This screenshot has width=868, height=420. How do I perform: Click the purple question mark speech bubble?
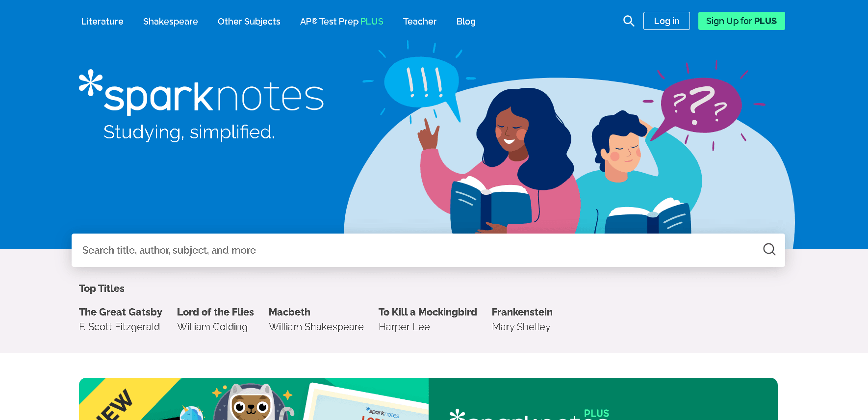click(x=700, y=106)
